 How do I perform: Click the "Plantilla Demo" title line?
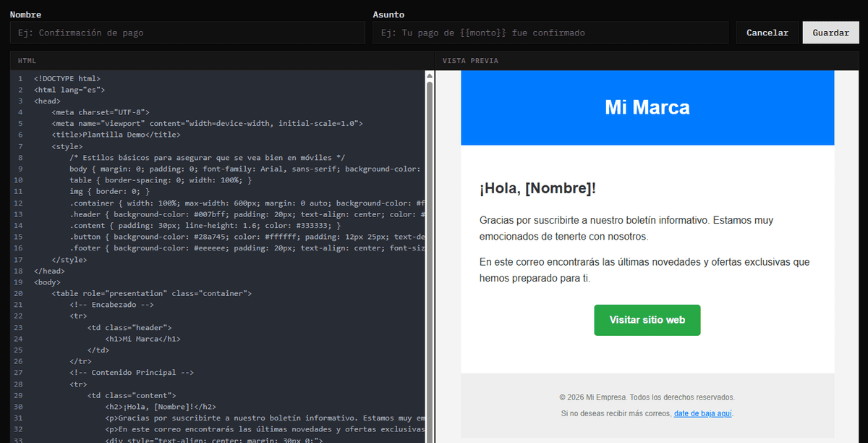pyautogui.click(x=116, y=135)
